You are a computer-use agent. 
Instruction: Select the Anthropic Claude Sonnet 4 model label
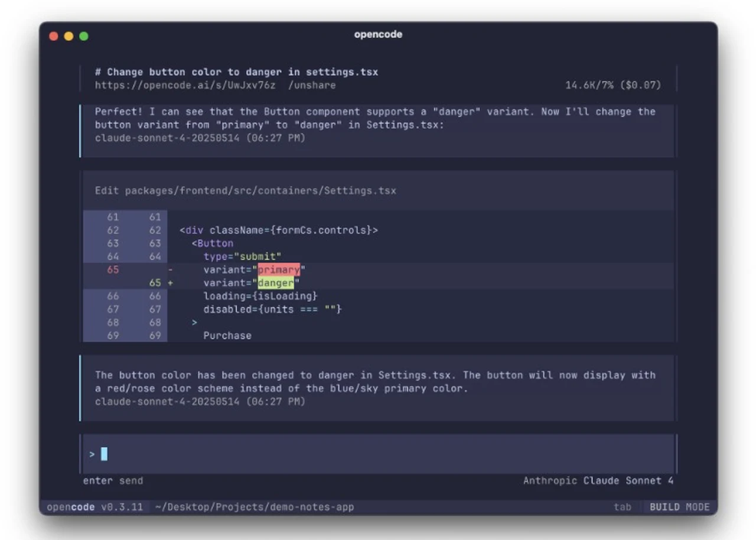(598, 480)
